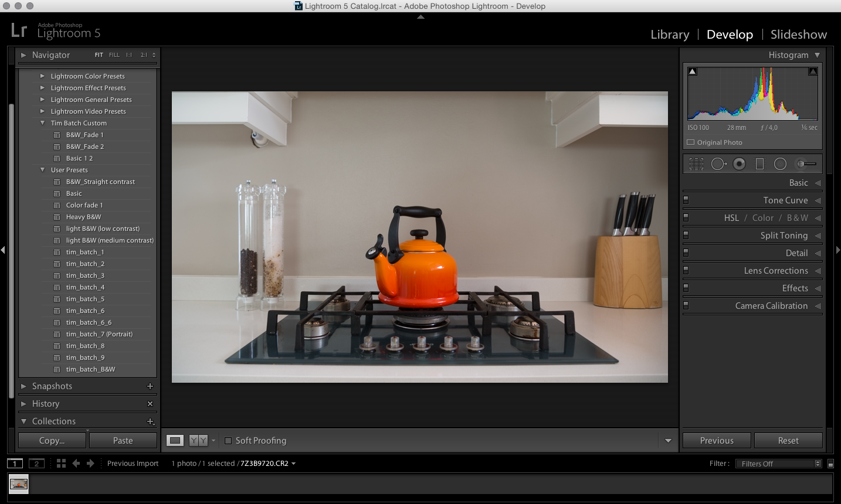
Task: Toggle Tone Curve panel on/off switch
Action: [x=686, y=200]
